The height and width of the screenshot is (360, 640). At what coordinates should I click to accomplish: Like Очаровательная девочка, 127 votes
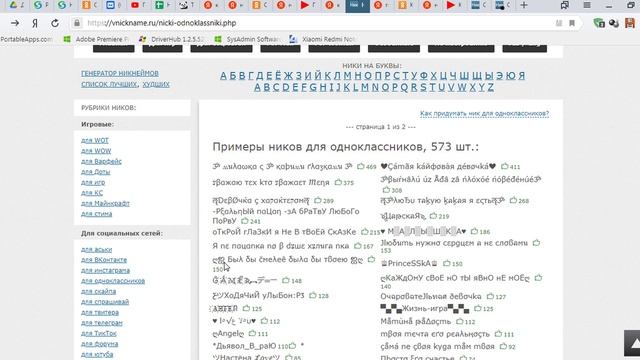point(490,296)
